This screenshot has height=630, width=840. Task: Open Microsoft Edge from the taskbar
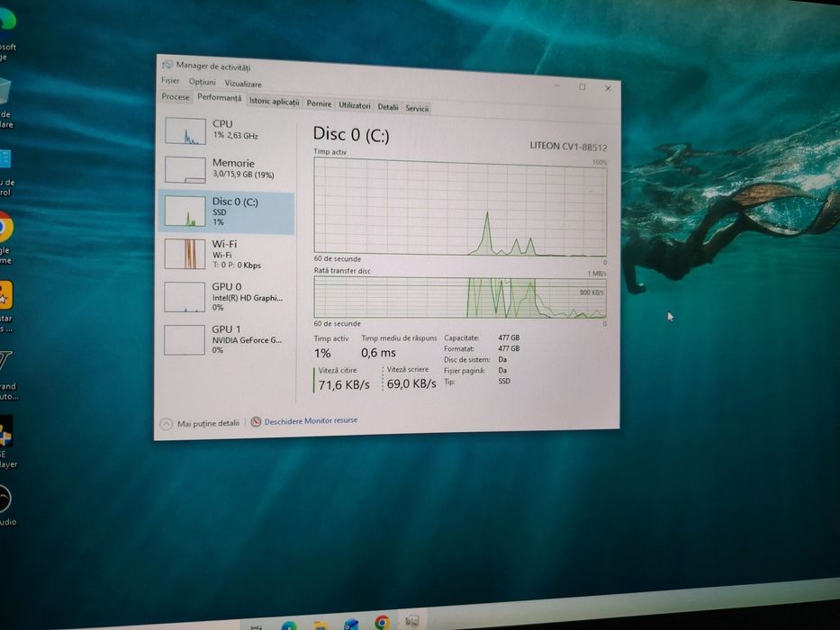click(289, 625)
